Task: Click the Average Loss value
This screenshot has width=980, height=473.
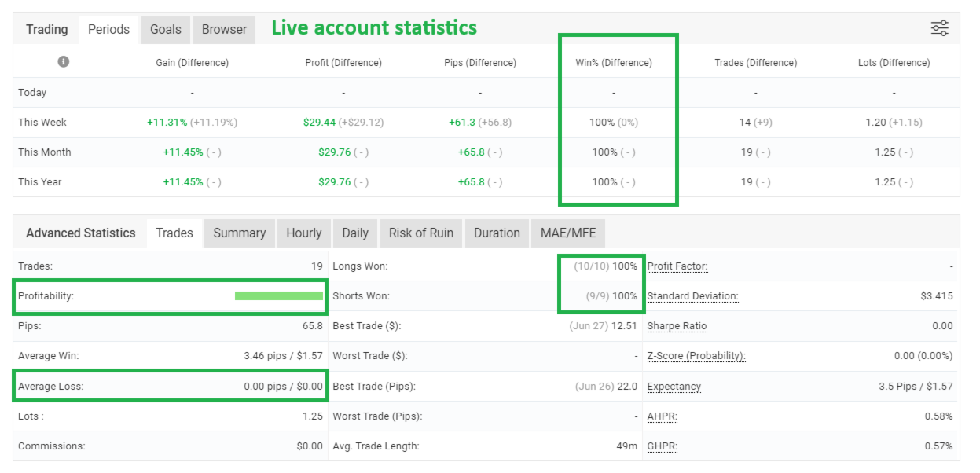Action: point(283,386)
